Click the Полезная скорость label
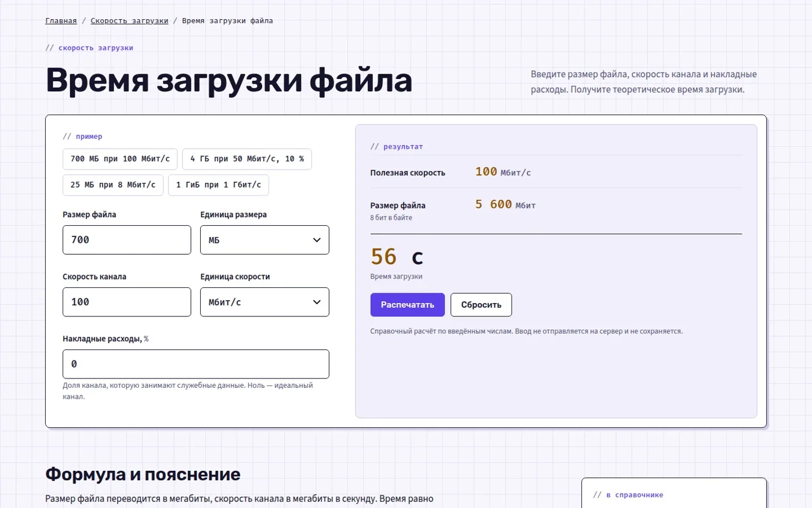The height and width of the screenshot is (508, 812). point(408,172)
